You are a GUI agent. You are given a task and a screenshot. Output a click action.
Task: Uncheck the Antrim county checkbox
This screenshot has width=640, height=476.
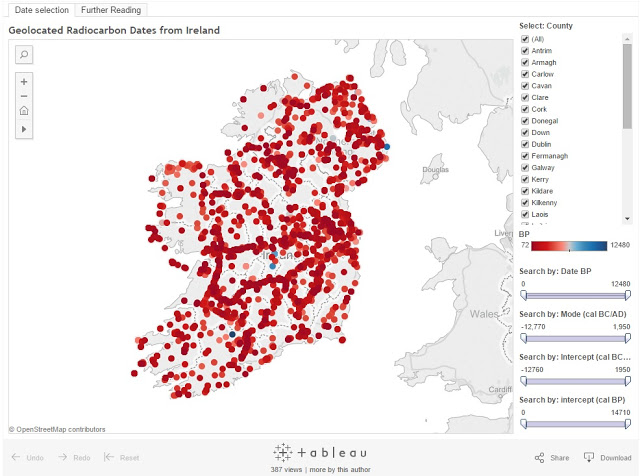tap(525, 51)
